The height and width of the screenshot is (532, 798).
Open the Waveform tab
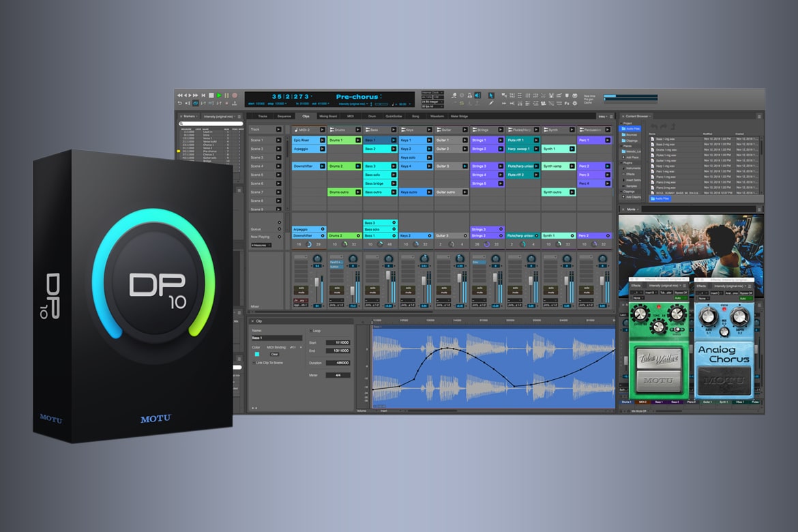click(437, 117)
